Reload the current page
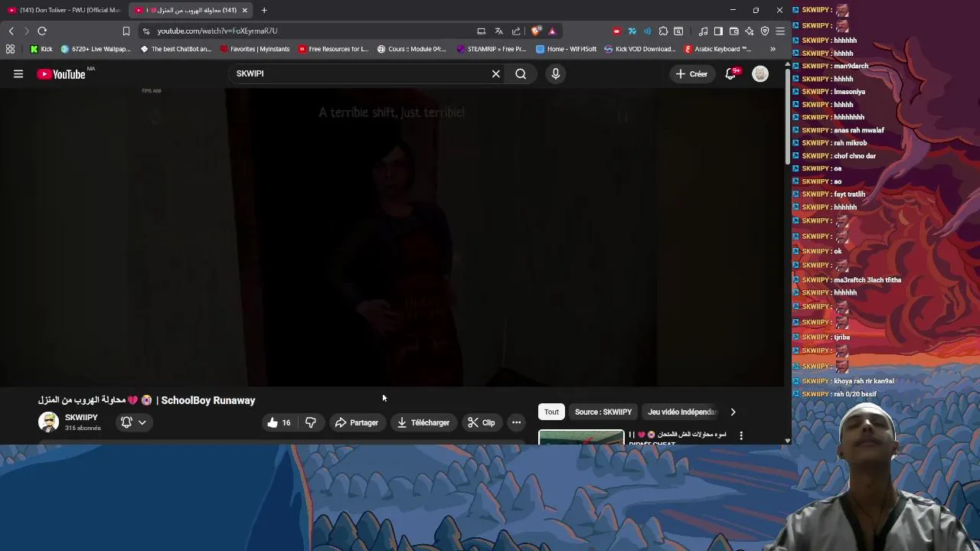 coord(42,31)
